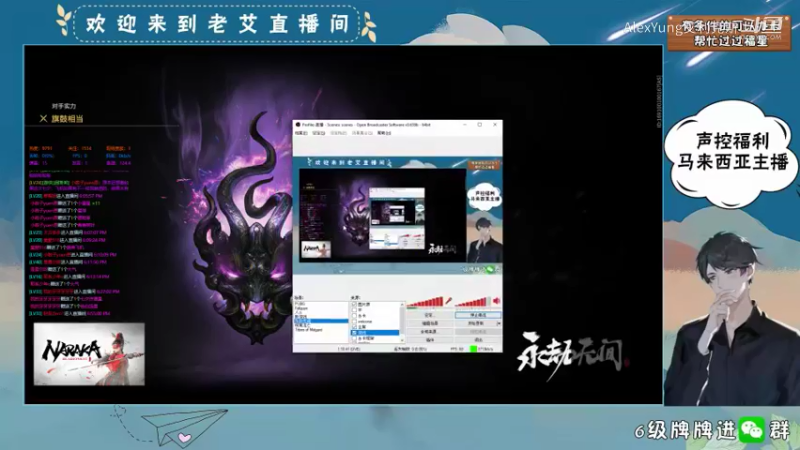
Task: Adjust the microphone volume meter
Action: coord(425,302)
